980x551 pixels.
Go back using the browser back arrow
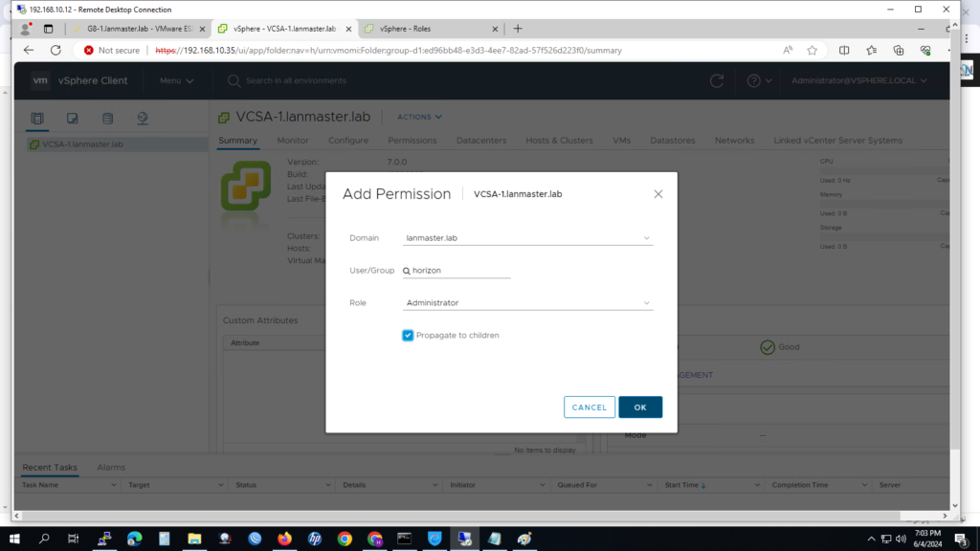29,50
